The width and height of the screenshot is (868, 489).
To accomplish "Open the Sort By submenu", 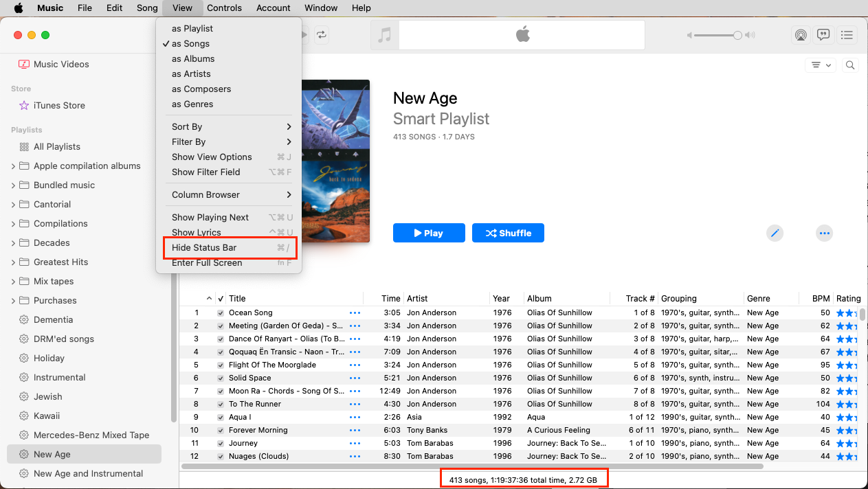I will tap(229, 126).
